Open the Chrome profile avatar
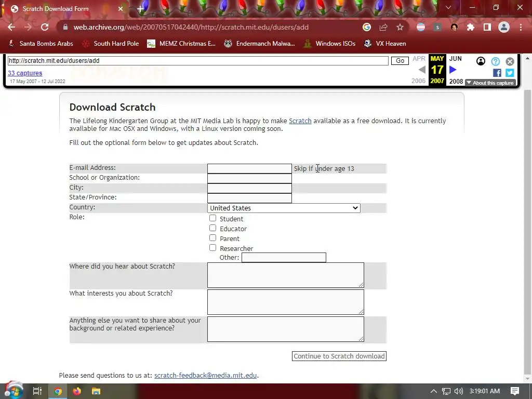The image size is (532, 399). point(504,27)
